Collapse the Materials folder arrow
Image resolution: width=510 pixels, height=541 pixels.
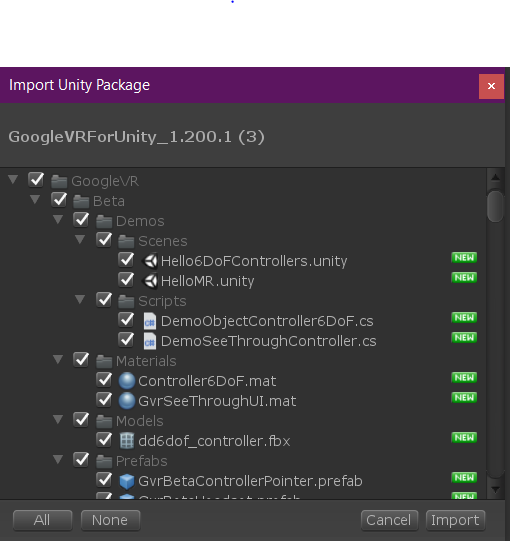pyautogui.click(x=58, y=359)
